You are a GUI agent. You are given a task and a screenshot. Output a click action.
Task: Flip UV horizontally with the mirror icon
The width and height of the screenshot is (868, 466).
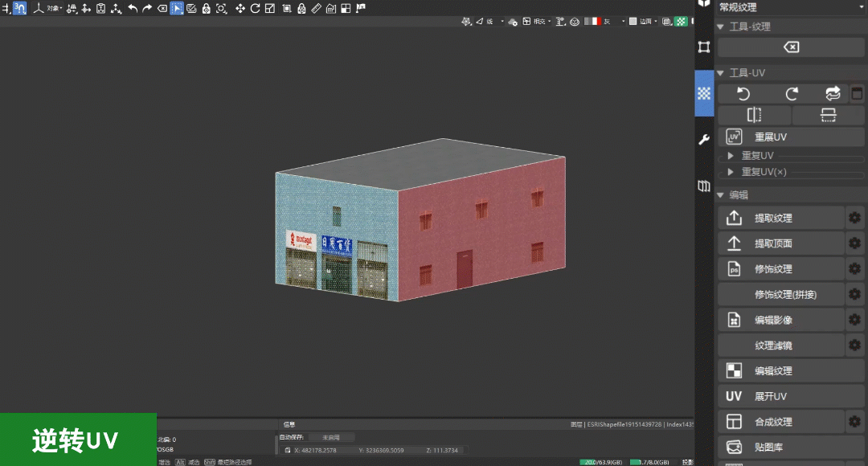tap(754, 115)
